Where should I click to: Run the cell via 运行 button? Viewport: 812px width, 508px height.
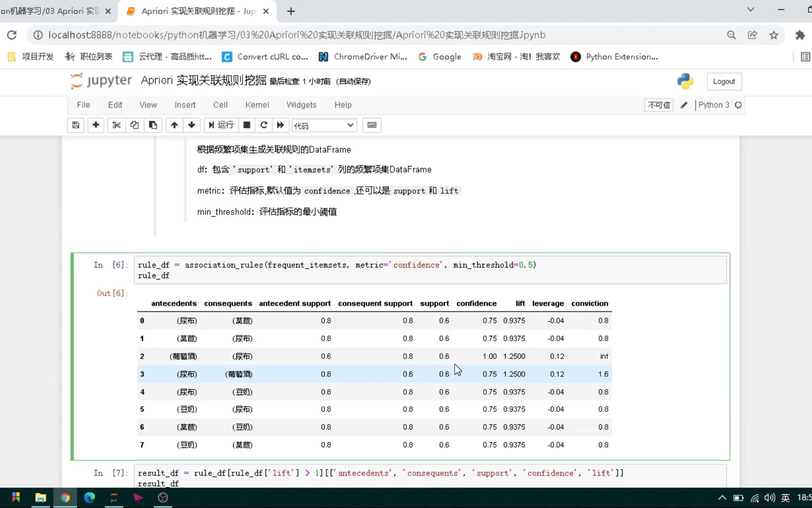pyautogui.click(x=220, y=125)
